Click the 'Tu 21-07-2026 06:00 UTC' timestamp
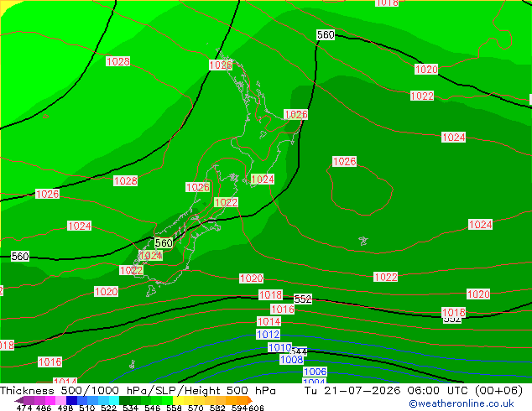 pyautogui.click(x=388, y=391)
